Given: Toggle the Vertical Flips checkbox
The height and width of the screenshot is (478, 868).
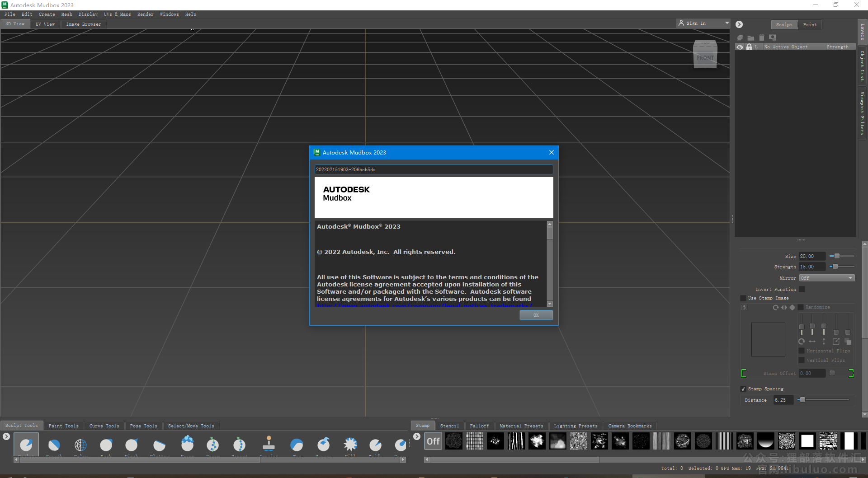Looking at the screenshot, I should [802, 360].
